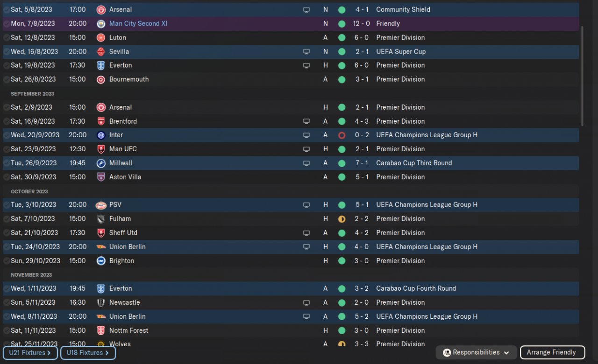
Task: Click the Arsenal club badge on 5/8/2023
Action: click(x=101, y=9)
